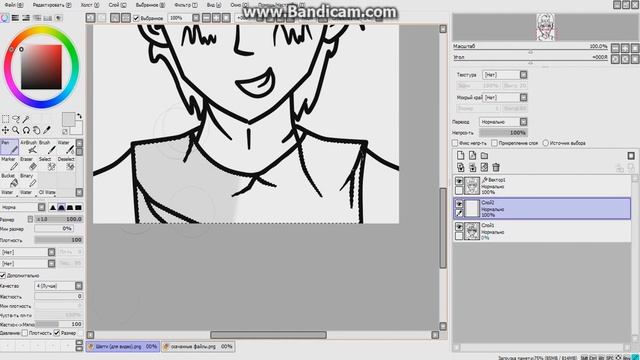Create a new normal layer

tap(460, 156)
